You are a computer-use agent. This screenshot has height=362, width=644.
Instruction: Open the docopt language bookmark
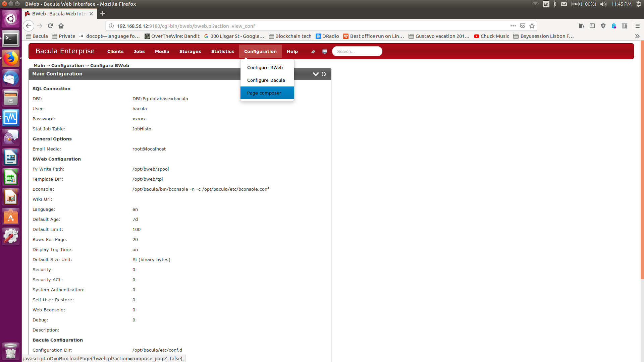[x=109, y=36]
